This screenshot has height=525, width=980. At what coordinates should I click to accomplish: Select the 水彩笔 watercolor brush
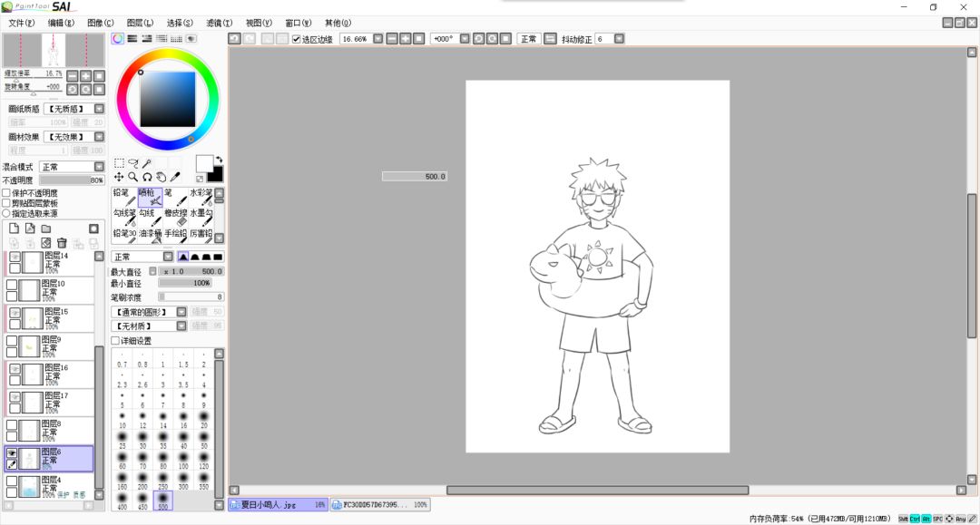tap(201, 198)
